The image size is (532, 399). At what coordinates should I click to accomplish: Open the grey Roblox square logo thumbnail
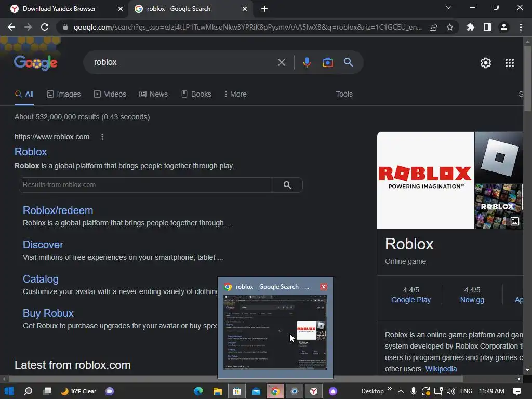coord(498,157)
